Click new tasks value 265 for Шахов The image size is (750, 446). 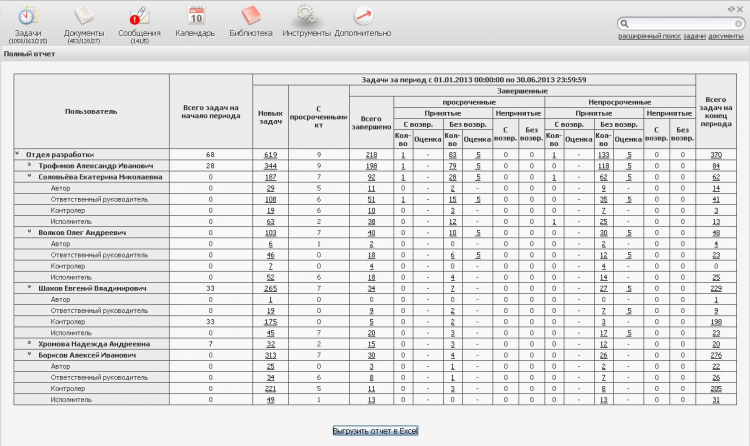point(270,289)
